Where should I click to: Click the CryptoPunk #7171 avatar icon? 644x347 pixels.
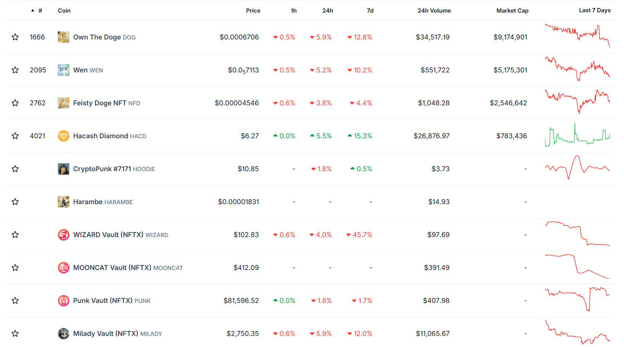pos(64,169)
